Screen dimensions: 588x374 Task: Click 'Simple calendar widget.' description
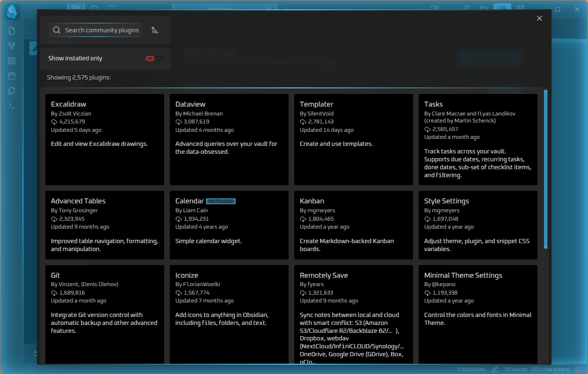pyautogui.click(x=208, y=241)
